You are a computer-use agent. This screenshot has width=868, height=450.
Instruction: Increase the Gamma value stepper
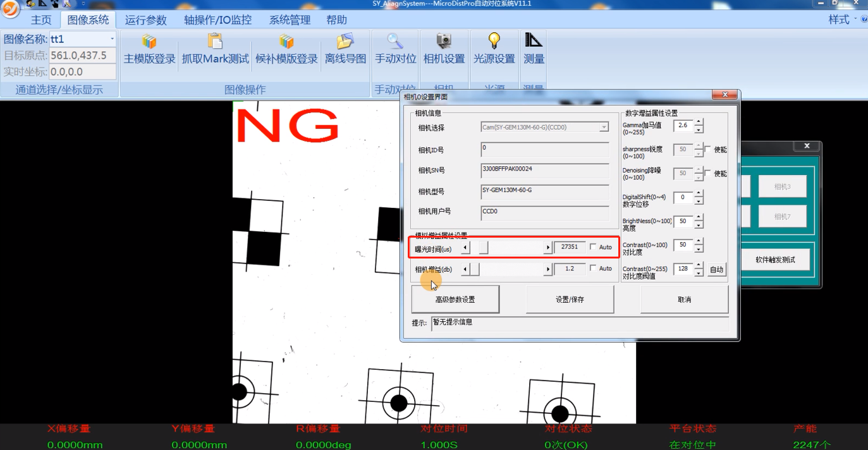[699, 122]
